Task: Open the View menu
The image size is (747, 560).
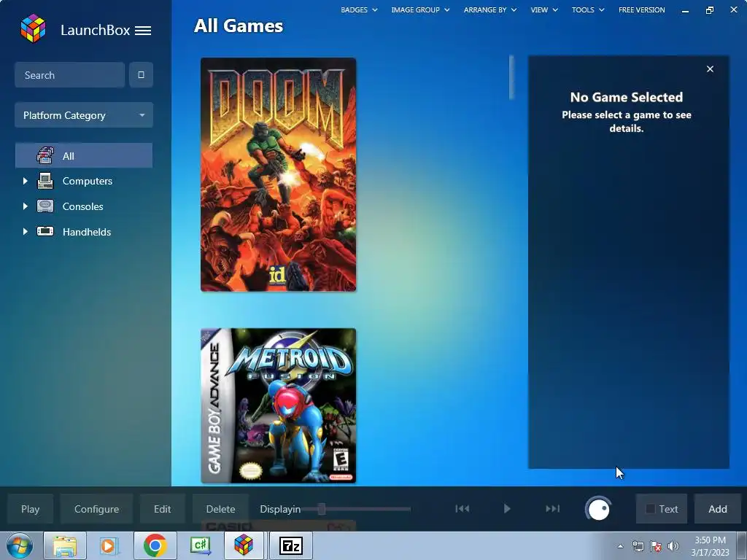Action: tap(544, 9)
